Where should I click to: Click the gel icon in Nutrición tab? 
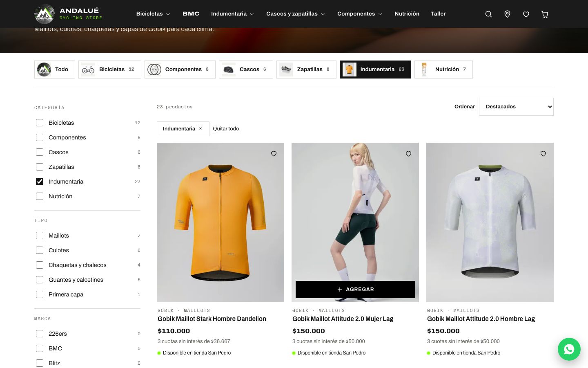coord(424,70)
